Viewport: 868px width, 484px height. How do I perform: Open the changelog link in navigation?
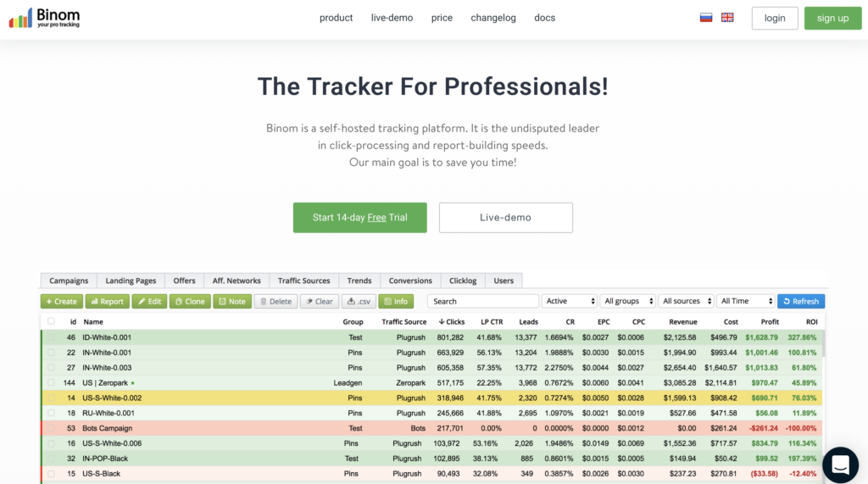493,18
